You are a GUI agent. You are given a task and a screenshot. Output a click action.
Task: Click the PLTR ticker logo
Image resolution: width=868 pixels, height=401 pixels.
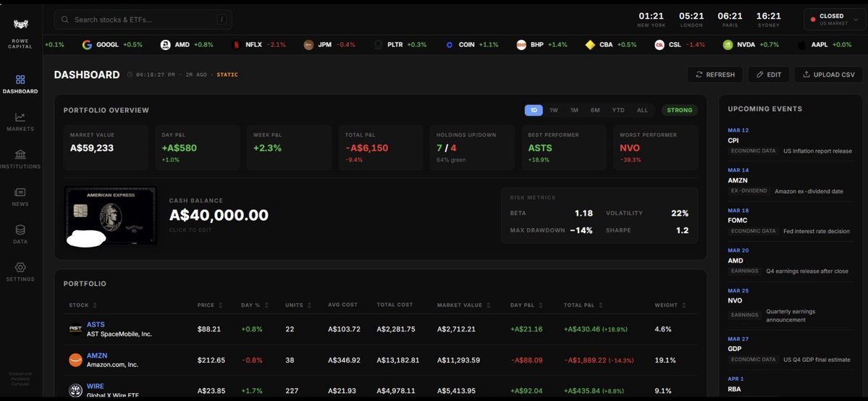378,45
